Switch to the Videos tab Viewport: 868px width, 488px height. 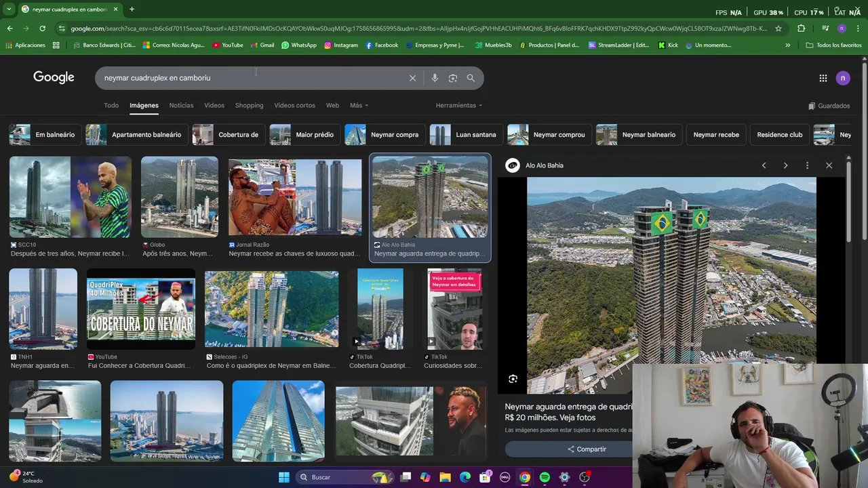[214, 105]
